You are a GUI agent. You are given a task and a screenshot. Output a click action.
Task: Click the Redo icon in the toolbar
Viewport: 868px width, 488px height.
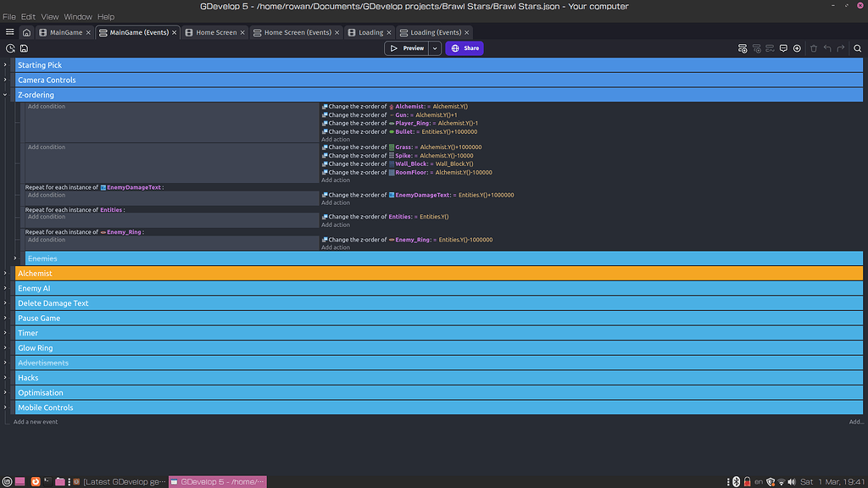(840, 48)
